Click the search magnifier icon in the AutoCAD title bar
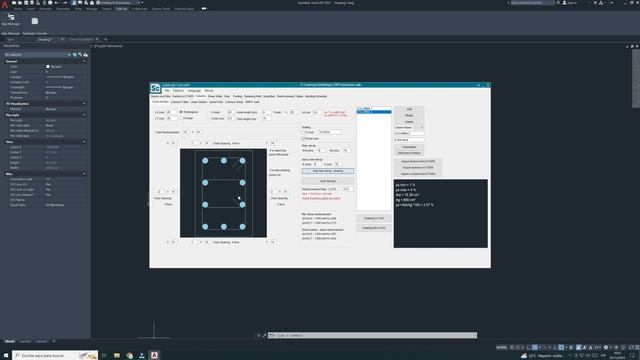The width and height of the screenshot is (640, 360). pos(558,3)
